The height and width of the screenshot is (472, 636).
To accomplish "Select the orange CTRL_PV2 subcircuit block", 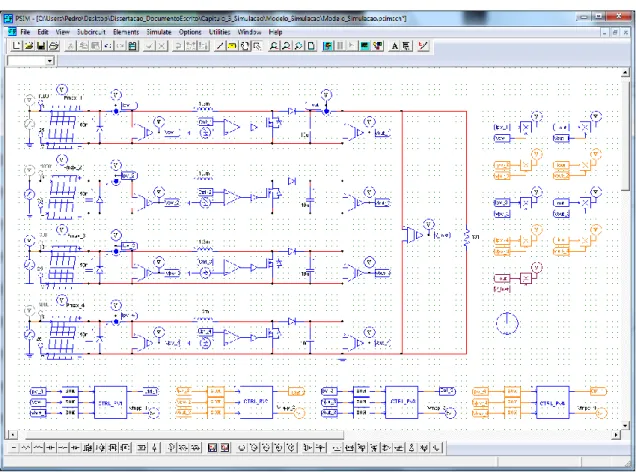I will click(x=256, y=402).
